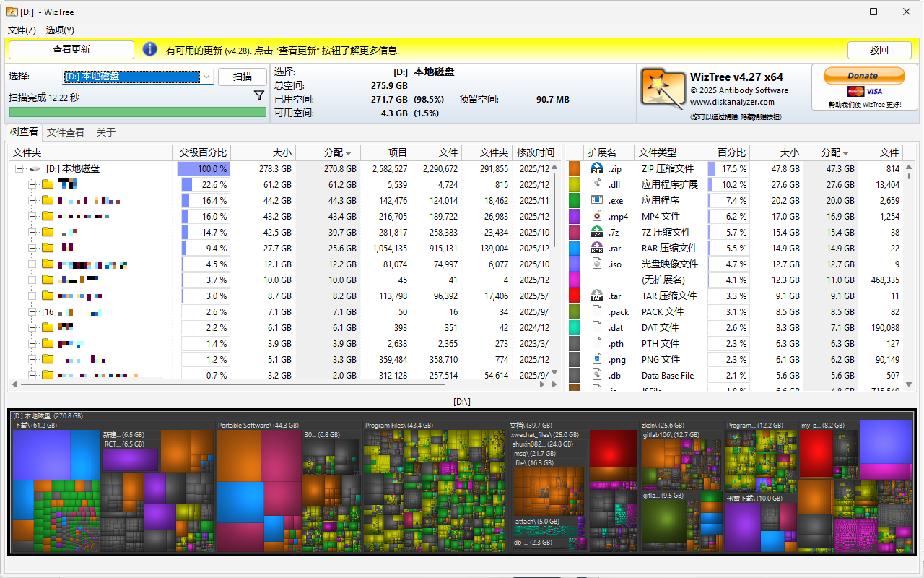Screen dimensions: 924x578
Task: Open the filter funnel icon
Action: (259, 95)
